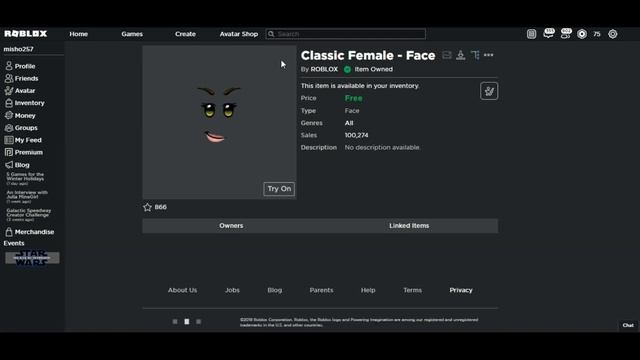This screenshot has width=640, height=360.
Task: Open the Privacy footer link
Action: (461, 290)
